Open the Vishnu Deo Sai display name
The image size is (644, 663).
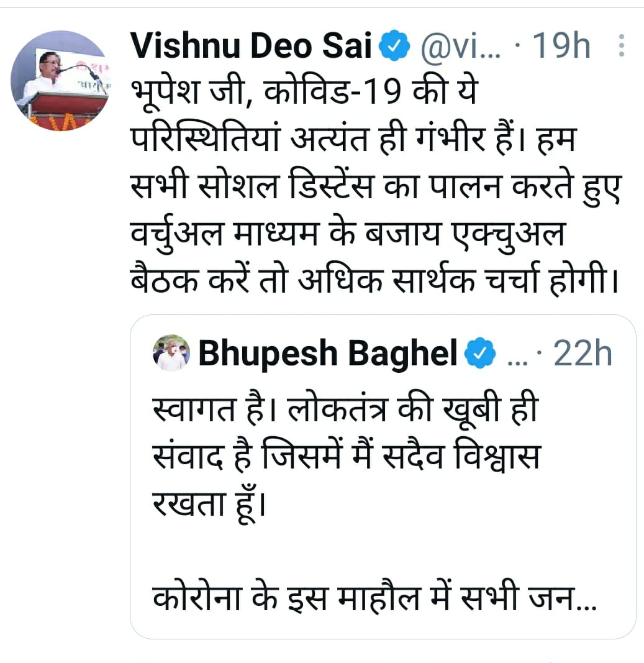pos(251,47)
